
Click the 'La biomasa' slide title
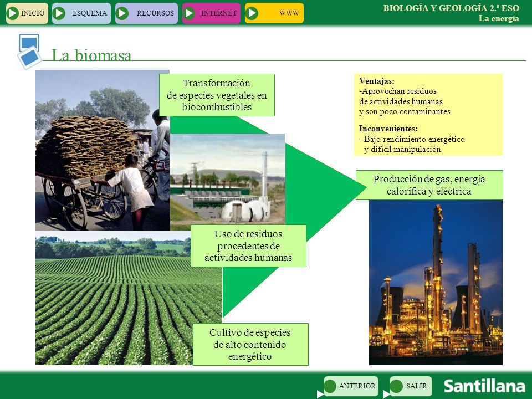[x=91, y=55]
